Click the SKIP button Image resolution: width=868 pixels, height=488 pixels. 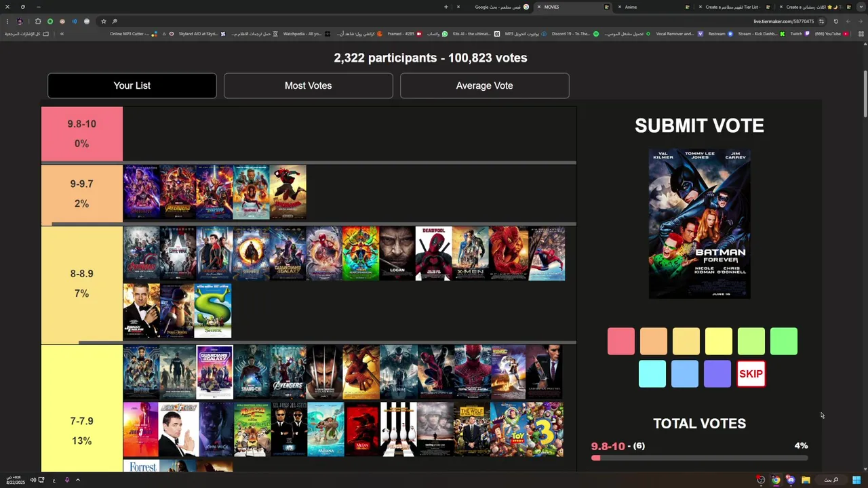pos(751,373)
